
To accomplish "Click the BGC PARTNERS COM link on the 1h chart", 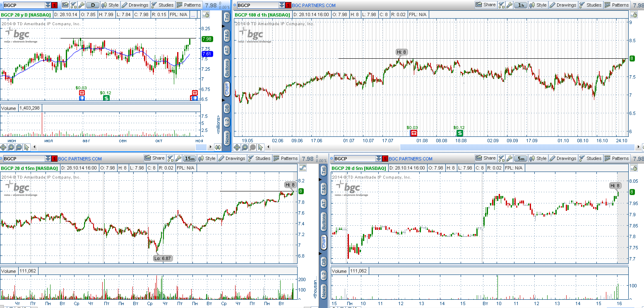I will 313,5.
